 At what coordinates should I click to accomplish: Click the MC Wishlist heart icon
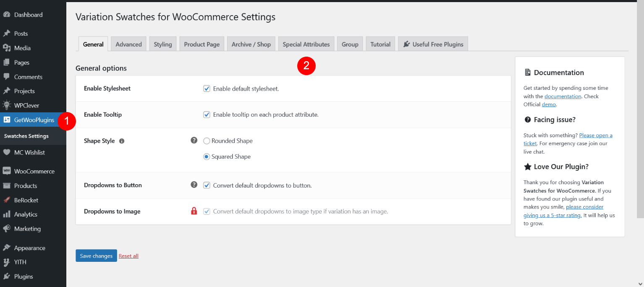(x=7, y=152)
